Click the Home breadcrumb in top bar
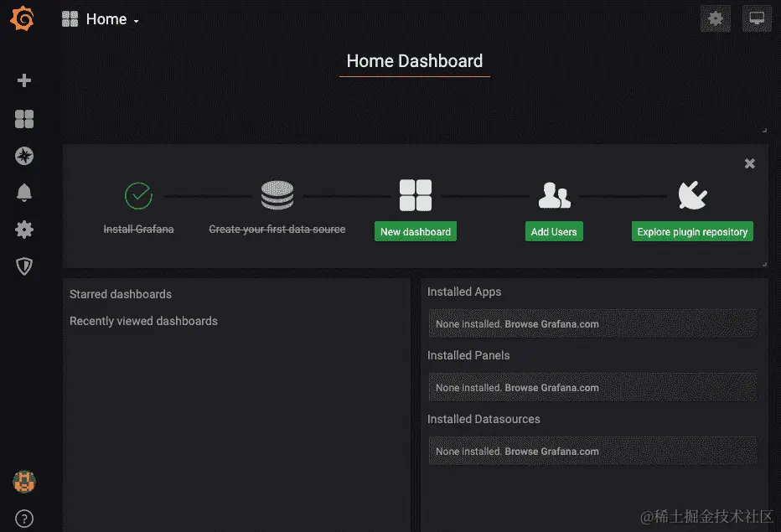781x532 pixels. click(106, 18)
